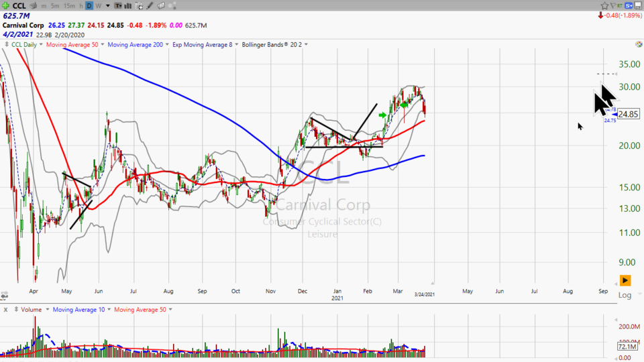Image resolution: width=644 pixels, height=362 pixels.
Task: Close the Volume pane with the x
Action: tap(6, 310)
